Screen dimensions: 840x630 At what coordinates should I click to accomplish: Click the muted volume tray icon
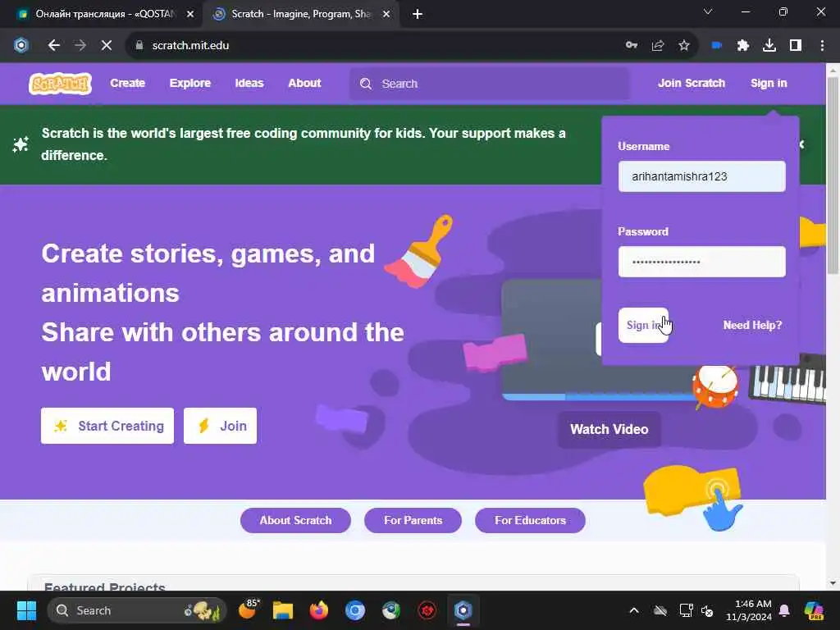[x=707, y=610]
